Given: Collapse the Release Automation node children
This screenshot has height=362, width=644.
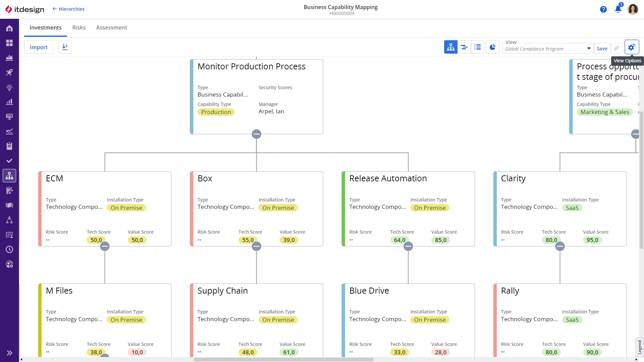Looking at the screenshot, I should point(408,246).
